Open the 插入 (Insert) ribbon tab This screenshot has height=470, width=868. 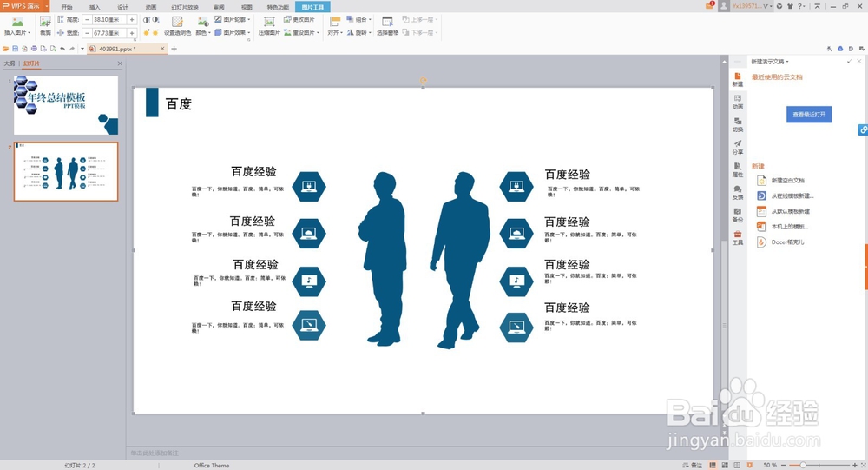pos(95,7)
